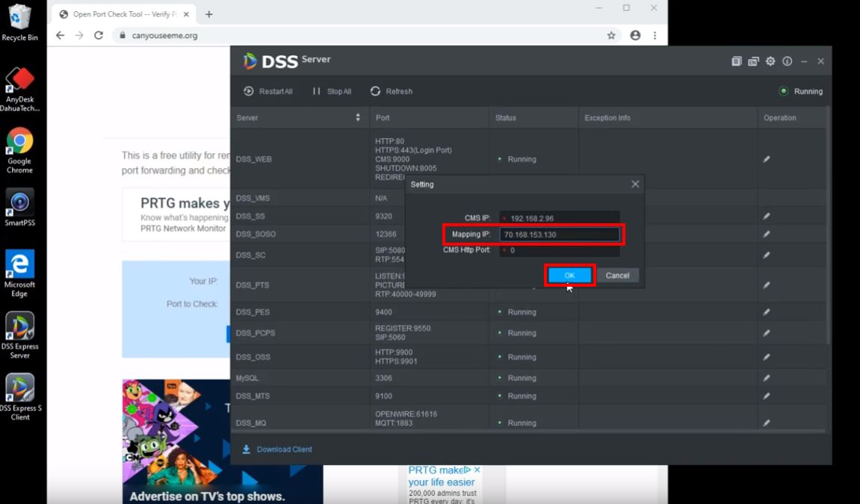Click the DSS_PCPS server name

coord(256,333)
